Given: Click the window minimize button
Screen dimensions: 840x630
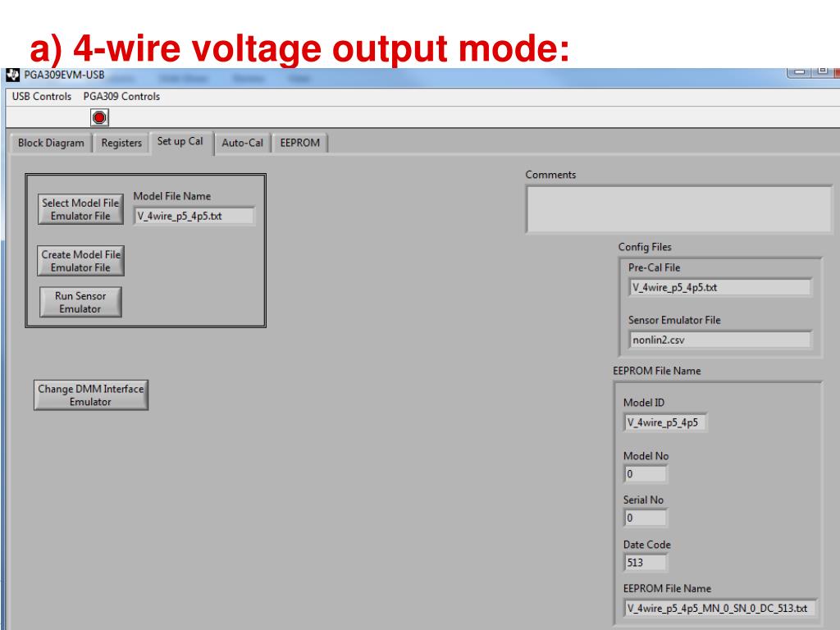Looking at the screenshot, I should (x=799, y=72).
